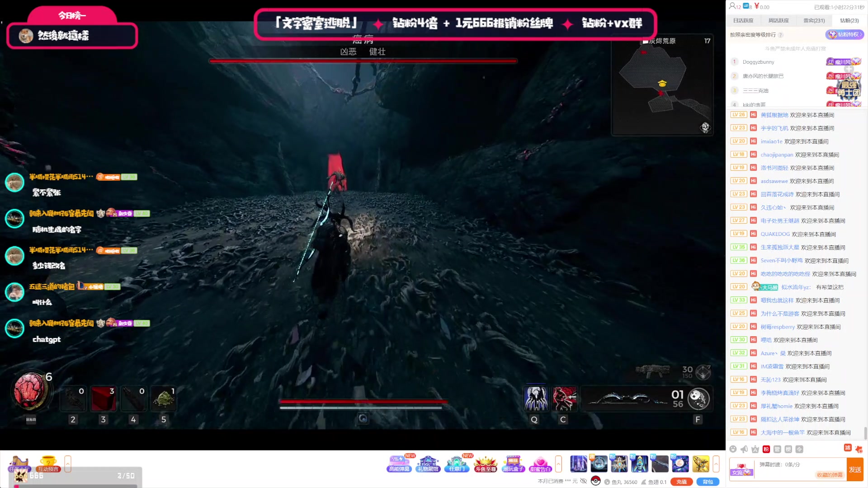This screenshot has width=868, height=488.
Task: Open the 任意门 portal icon
Action: pos(456,464)
